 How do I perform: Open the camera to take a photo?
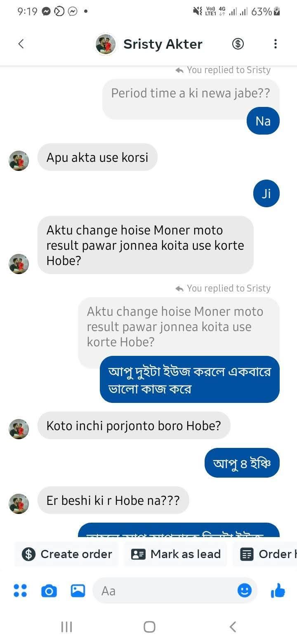click(x=49, y=590)
